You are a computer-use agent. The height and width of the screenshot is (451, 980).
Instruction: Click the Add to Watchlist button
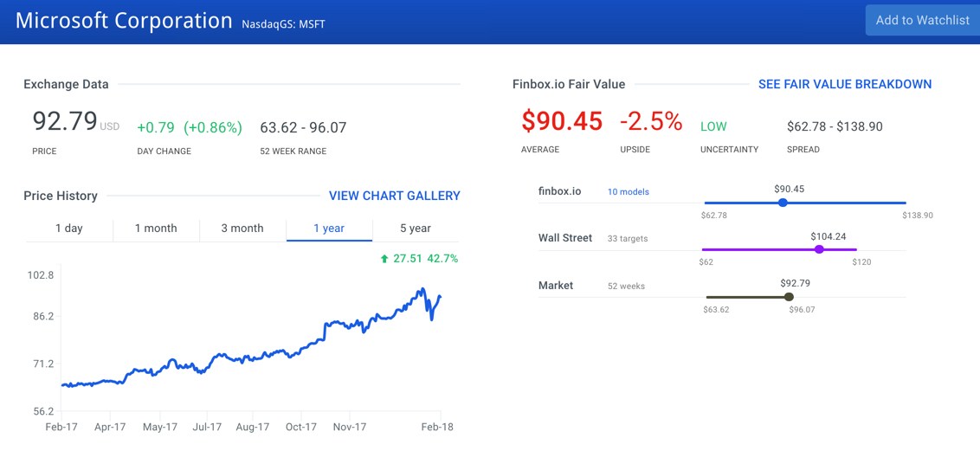point(922,21)
